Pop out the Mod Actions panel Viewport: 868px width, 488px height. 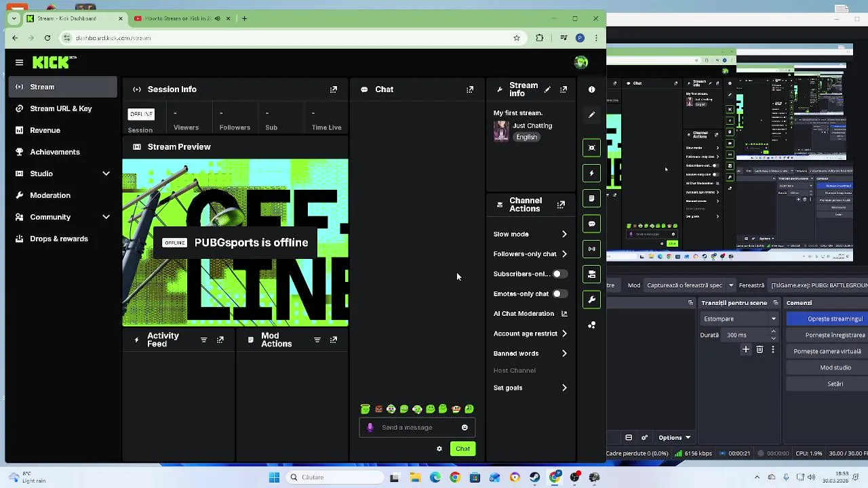click(334, 340)
